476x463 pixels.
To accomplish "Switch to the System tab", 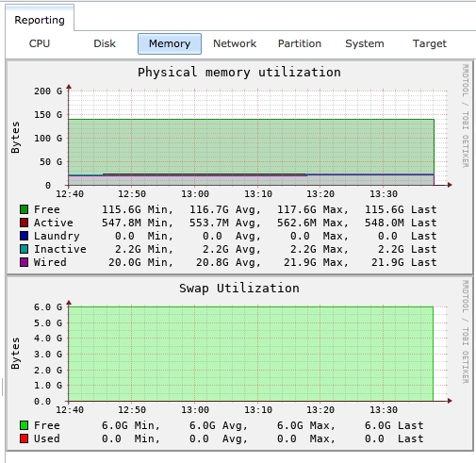I will point(365,43).
